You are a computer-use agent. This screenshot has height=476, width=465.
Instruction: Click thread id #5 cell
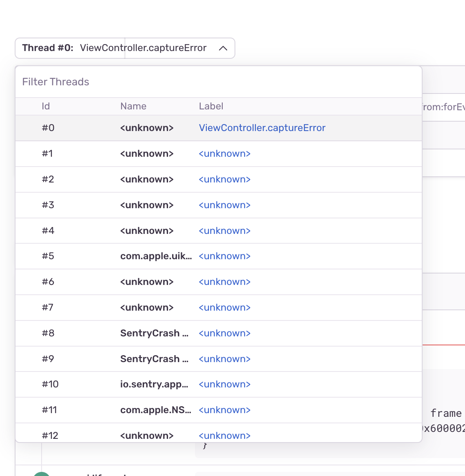(48, 256)
